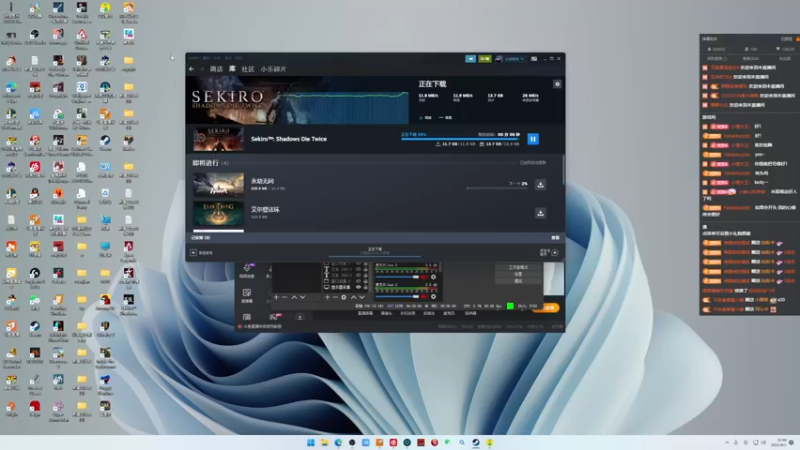Open the 永劫无间 game thumbnail

218,184
